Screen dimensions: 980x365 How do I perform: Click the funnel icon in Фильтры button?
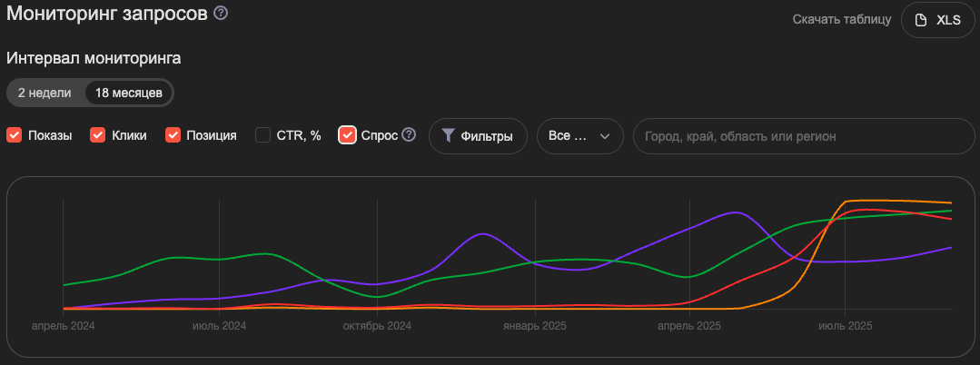click(449, 136)
